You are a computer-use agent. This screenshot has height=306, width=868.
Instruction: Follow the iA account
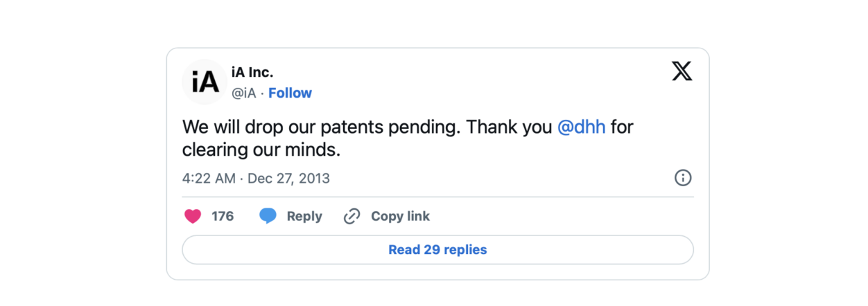tap(290, 93)
